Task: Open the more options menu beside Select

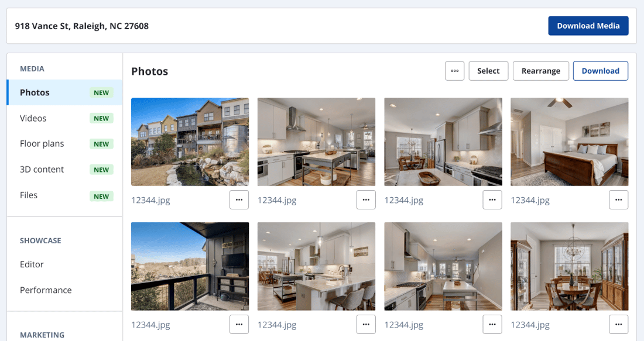Action: click(454, 71)
